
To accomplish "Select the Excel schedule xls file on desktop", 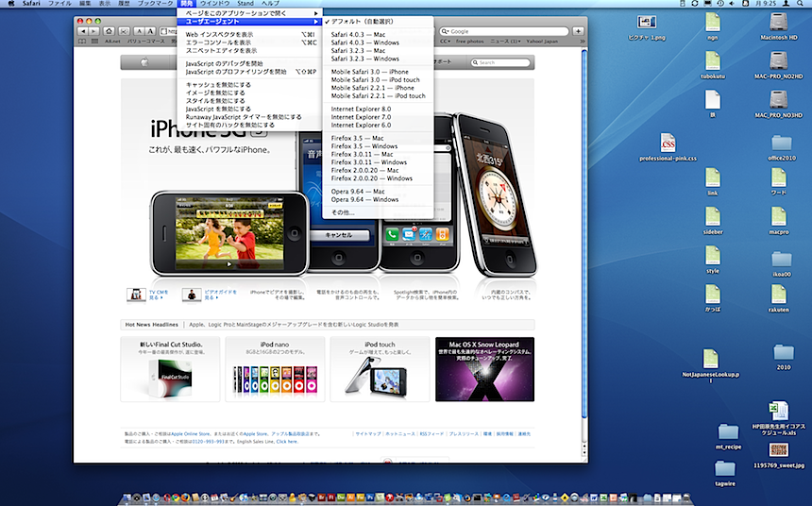I will (778, 418).
